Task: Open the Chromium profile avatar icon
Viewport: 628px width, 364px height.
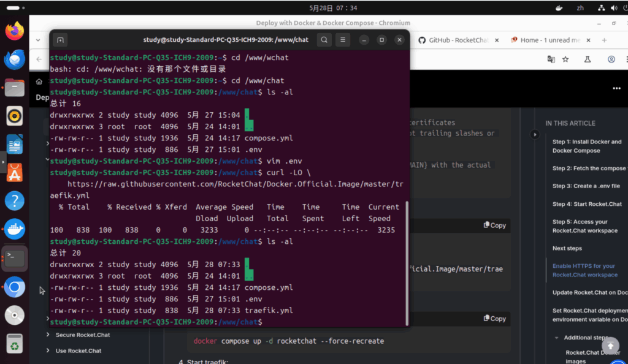Action: click(x=611, y=59)
